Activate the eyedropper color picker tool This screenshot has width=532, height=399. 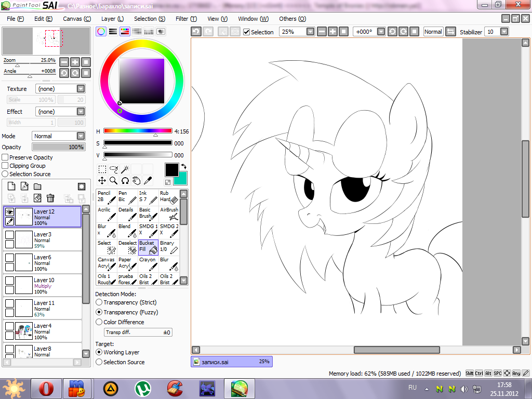click(x=148, y=180)
